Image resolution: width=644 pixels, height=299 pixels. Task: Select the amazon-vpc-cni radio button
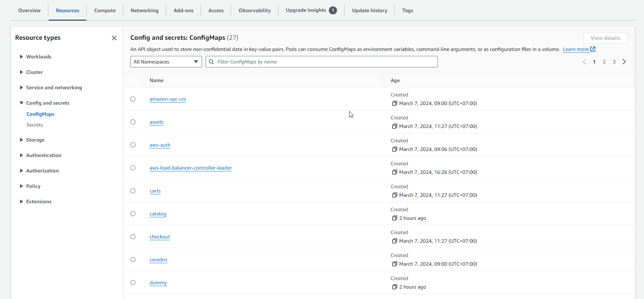[x=133, y=99]
